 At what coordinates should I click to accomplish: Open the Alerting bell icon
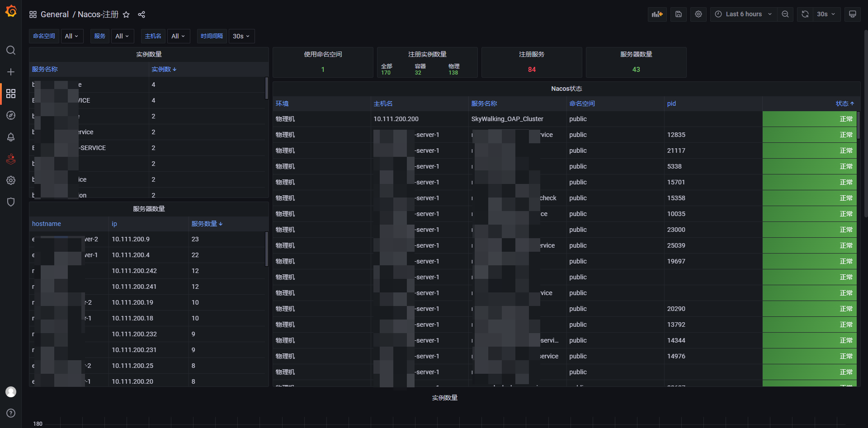(11, 137)
